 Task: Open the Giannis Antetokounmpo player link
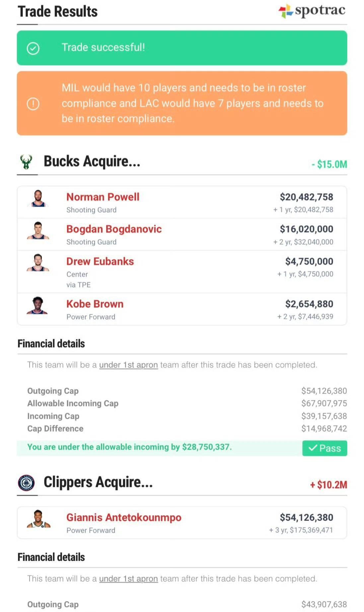[x=124, y=517]
